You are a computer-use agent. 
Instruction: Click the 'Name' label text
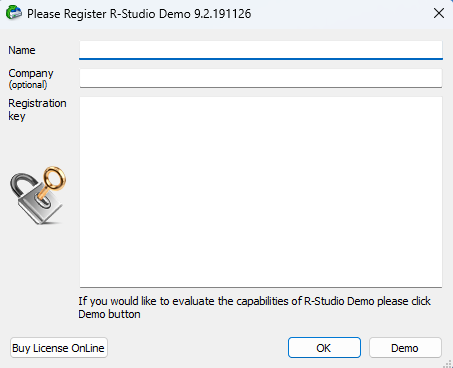pos(22,50)
